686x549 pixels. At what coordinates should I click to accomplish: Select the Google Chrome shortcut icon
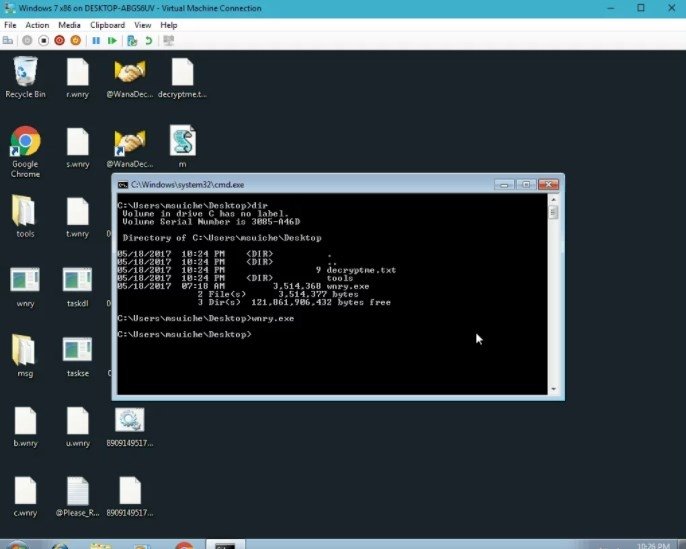tap(25, 152)
